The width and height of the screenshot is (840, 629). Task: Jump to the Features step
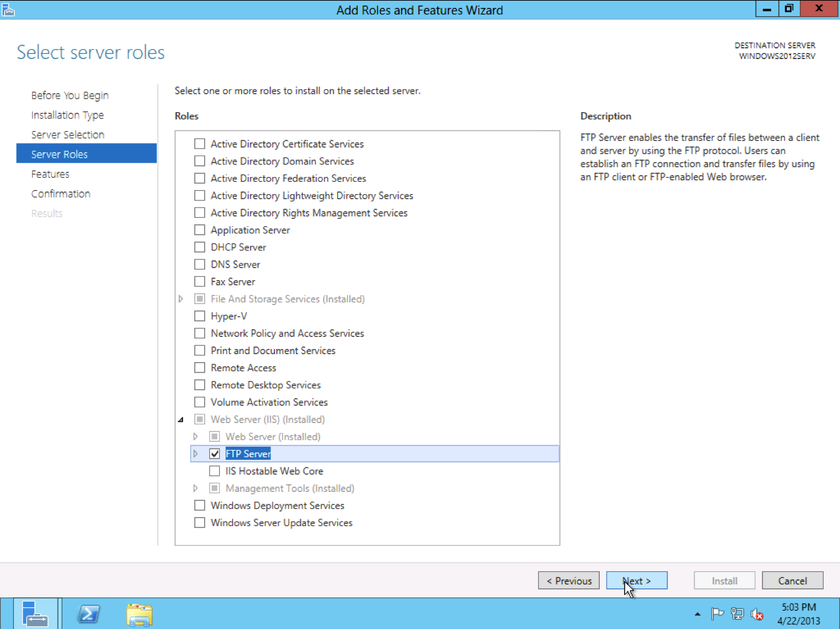pos(51,174)
